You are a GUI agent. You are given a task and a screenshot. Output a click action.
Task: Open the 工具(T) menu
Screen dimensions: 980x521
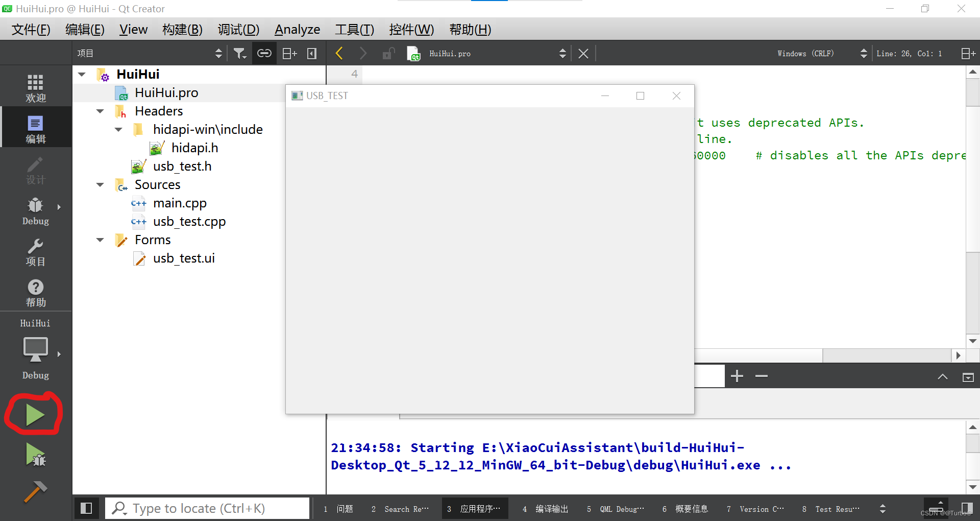pos(354,29)
